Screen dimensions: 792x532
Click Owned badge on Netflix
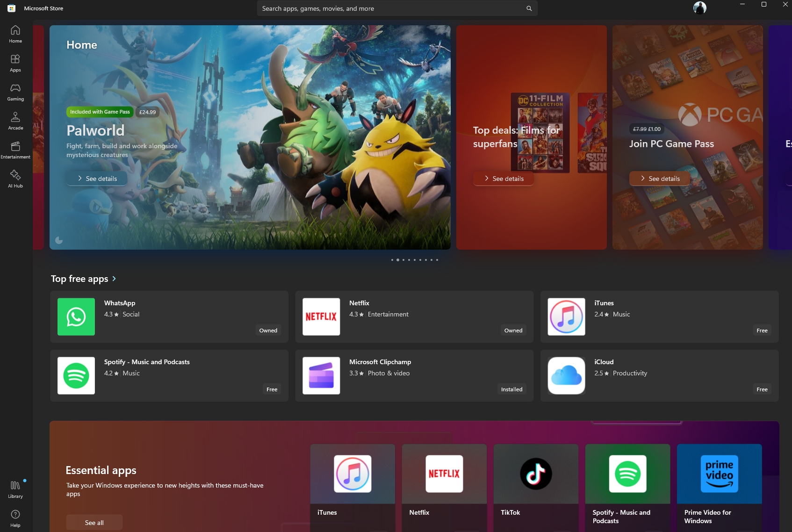[x=513, y=331]
